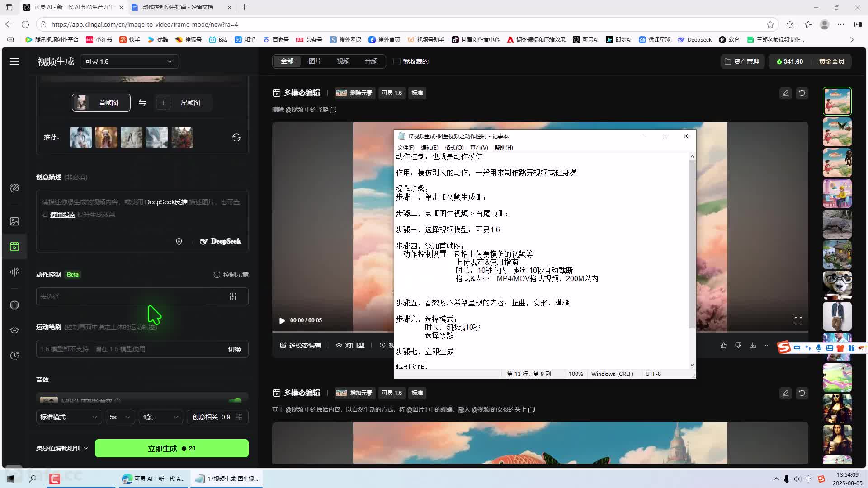Open the 标准模式 mode dropdown
868x488 pixels.
69,417
